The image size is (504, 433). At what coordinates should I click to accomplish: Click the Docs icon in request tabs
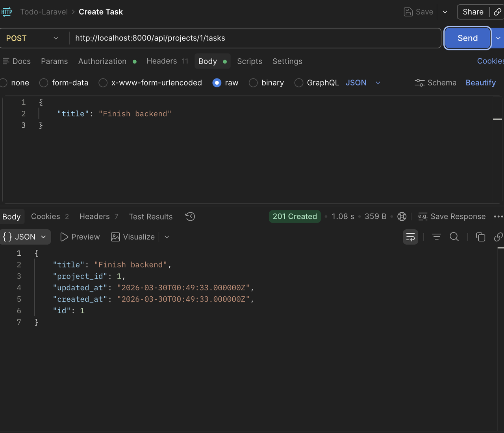click(x=6, y=61)
